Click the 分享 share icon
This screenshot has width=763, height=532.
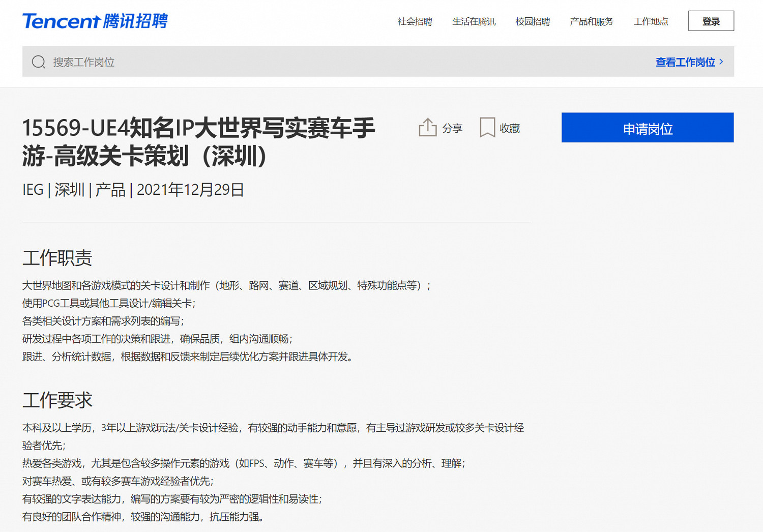pyautogui.click(x=428, y=127)
